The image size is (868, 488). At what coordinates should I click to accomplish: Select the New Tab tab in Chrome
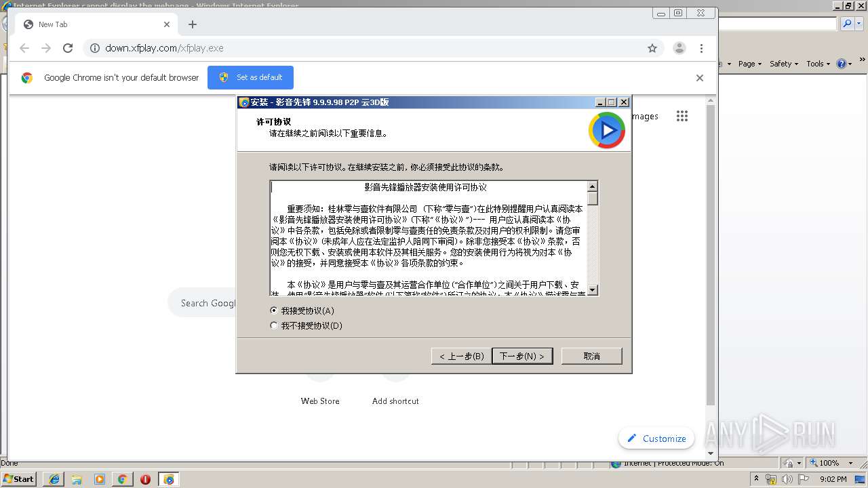(95, 24)
